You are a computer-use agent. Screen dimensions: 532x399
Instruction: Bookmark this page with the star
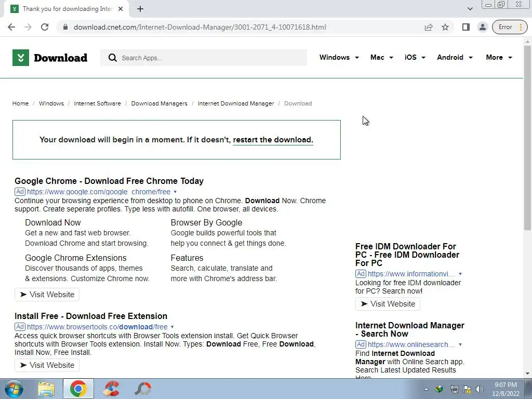pos(445,27)
